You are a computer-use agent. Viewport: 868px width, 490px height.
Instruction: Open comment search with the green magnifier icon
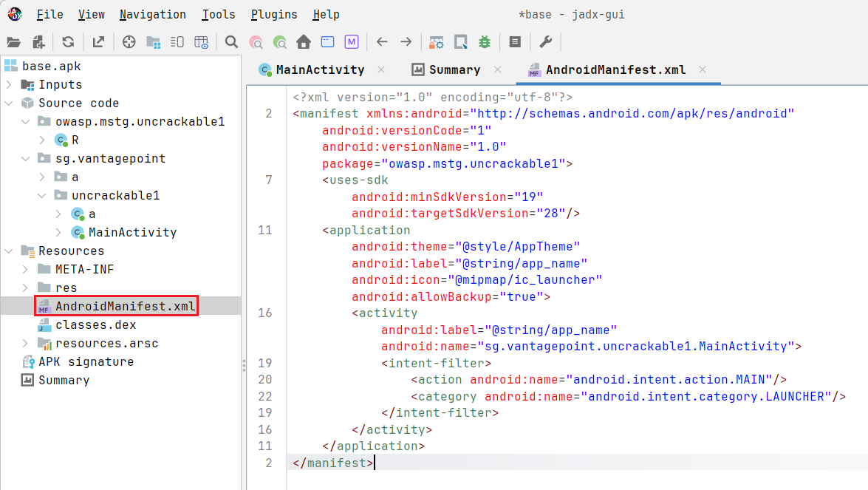pyautogui.click(x=280, y=42)
